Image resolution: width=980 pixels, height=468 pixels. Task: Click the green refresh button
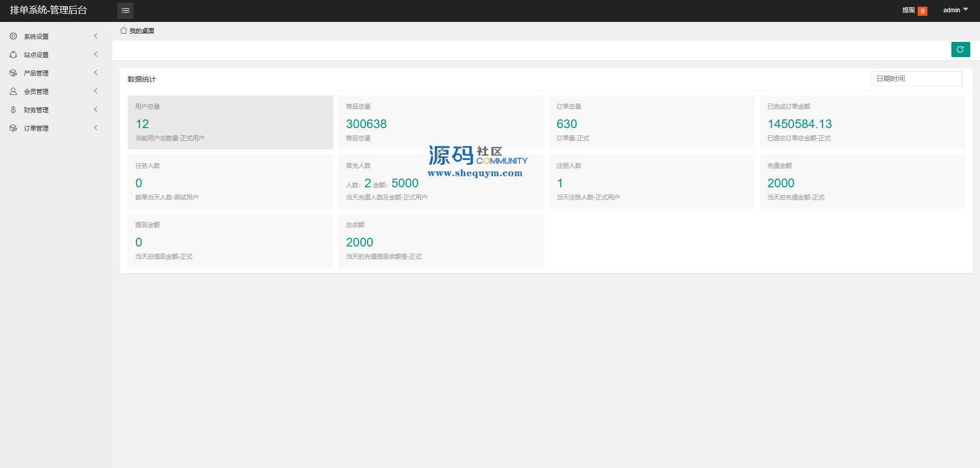[960, 50]
